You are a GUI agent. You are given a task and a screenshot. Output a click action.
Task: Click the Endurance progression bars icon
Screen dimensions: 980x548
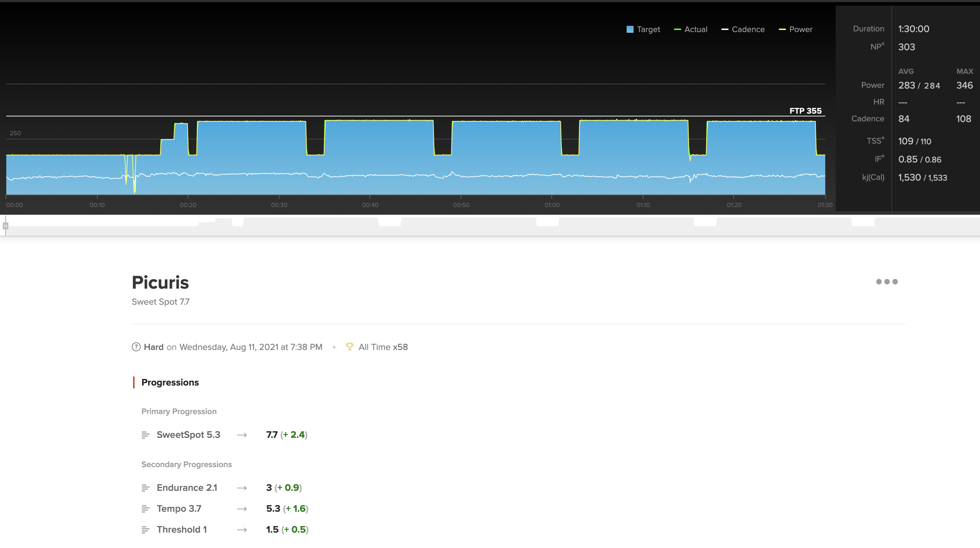point(145,487)
